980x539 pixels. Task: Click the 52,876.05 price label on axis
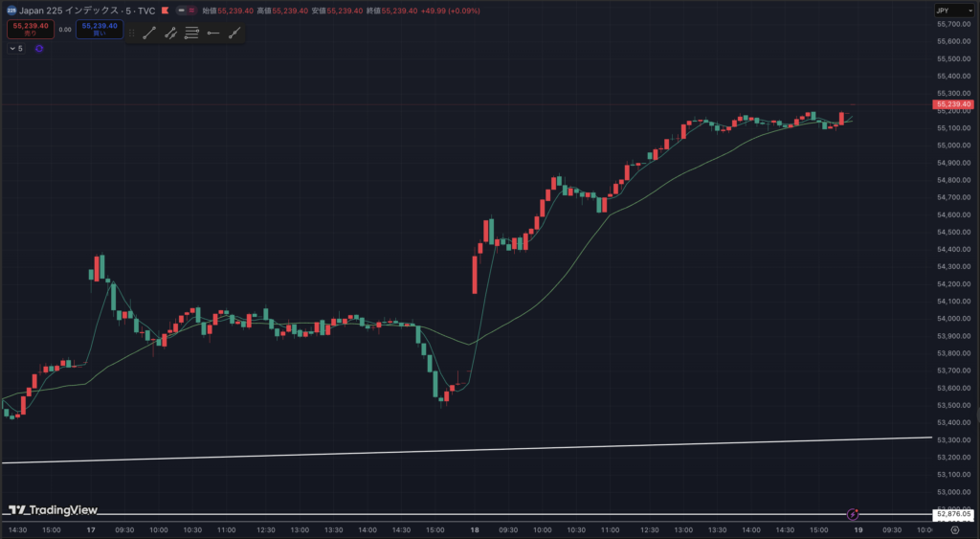click(954, 514)
